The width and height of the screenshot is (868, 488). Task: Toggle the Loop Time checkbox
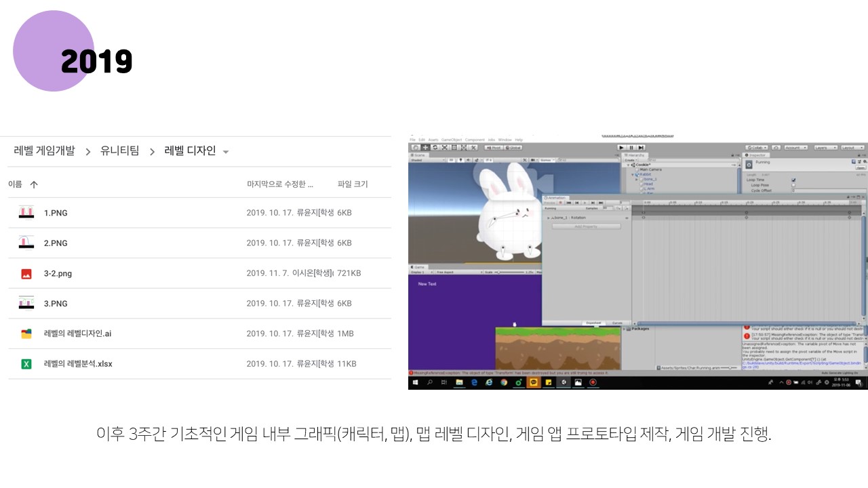(793, 180)
